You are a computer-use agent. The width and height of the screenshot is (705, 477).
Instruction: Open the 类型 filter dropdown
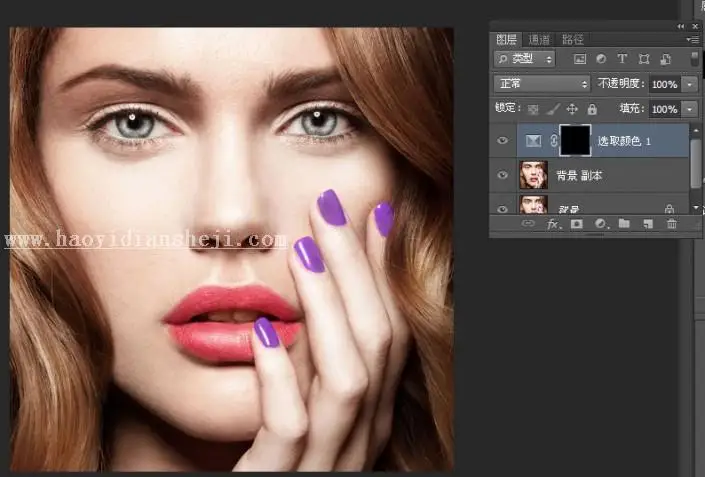click(x=525, y=58)
